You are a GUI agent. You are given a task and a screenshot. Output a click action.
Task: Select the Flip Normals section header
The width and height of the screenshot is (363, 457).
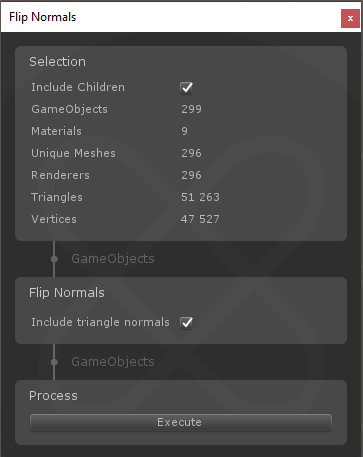67,293
